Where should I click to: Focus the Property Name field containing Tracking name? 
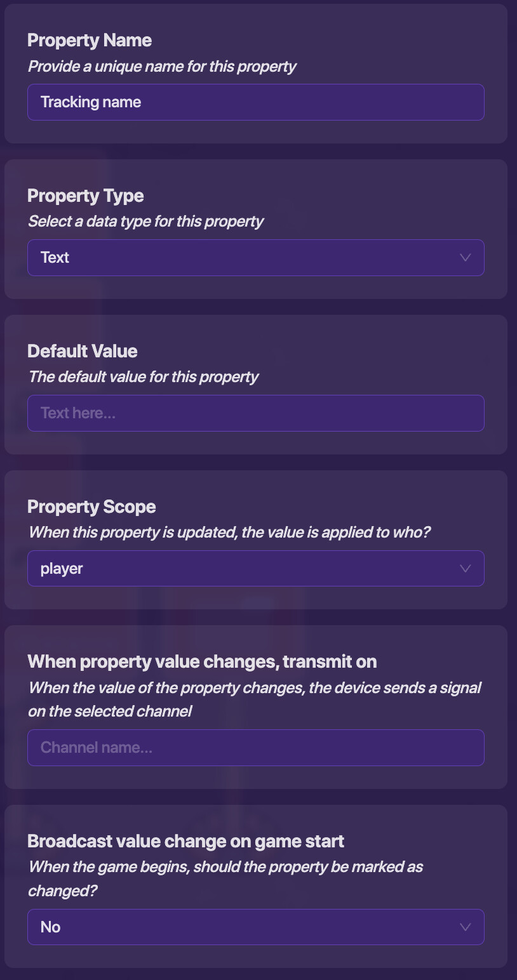[255, 102]
